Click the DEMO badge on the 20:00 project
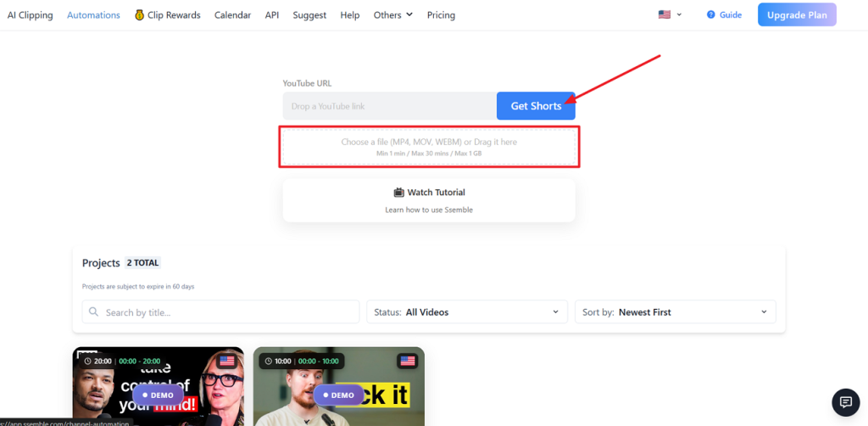Screen dimensions: 868x426 (158, 395)
